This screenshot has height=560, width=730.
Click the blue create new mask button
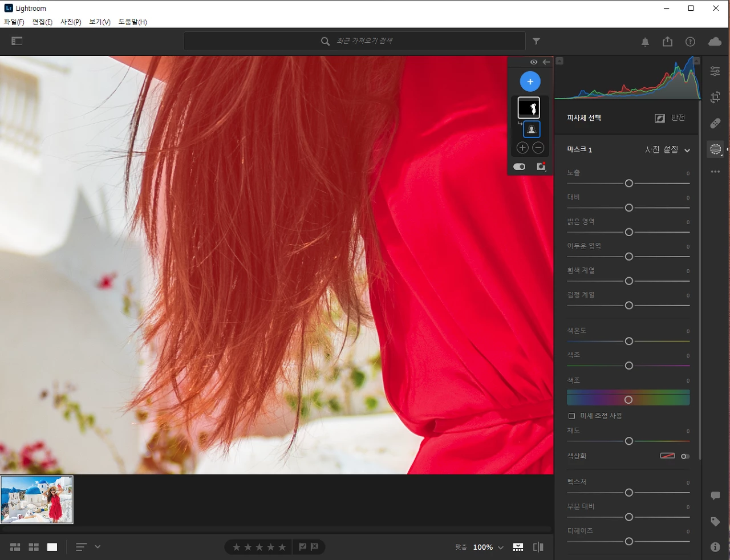(x=530, y=82)
